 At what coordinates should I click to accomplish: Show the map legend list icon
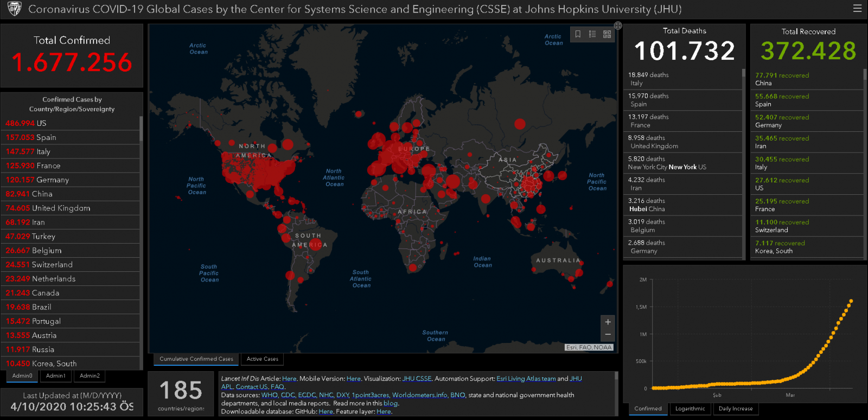point(592,34)
